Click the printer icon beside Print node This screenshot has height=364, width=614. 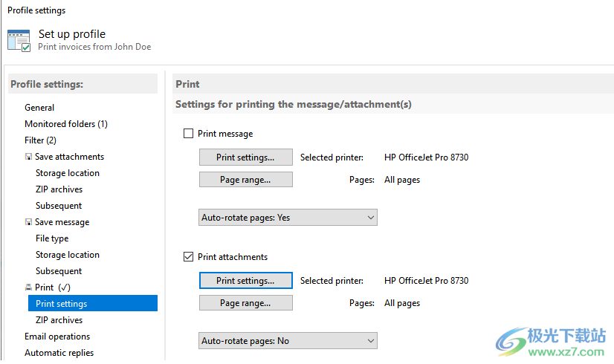[x=28, y=287]
